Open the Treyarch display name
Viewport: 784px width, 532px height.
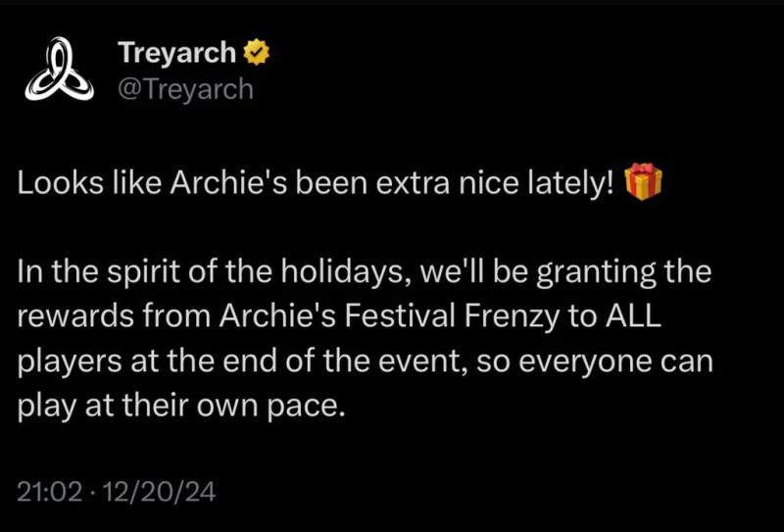tap(178, 51)
